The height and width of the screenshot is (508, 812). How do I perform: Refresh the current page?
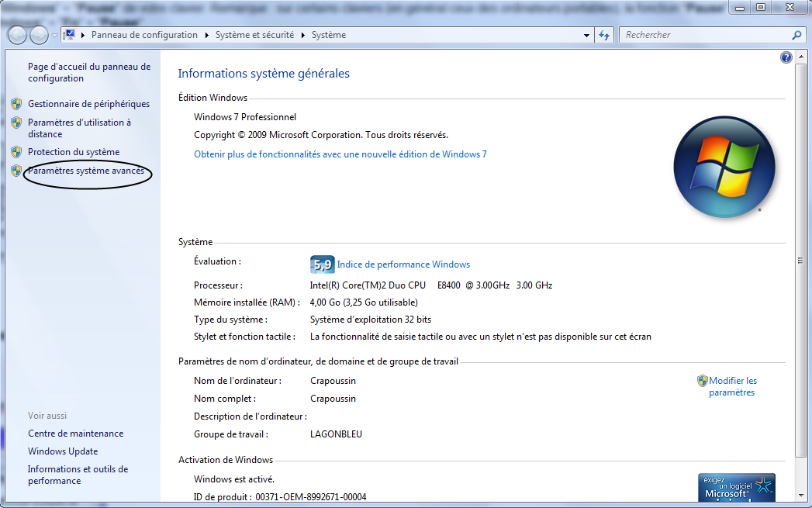(604, 35)
